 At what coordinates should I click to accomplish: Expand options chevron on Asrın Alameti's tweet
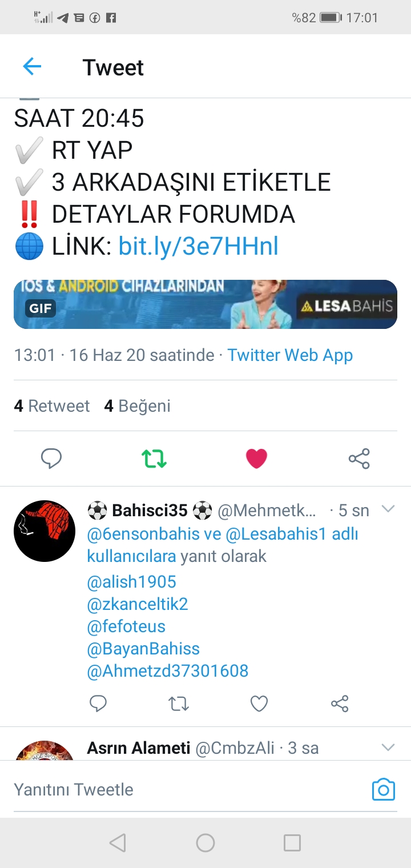pos(388,747)
